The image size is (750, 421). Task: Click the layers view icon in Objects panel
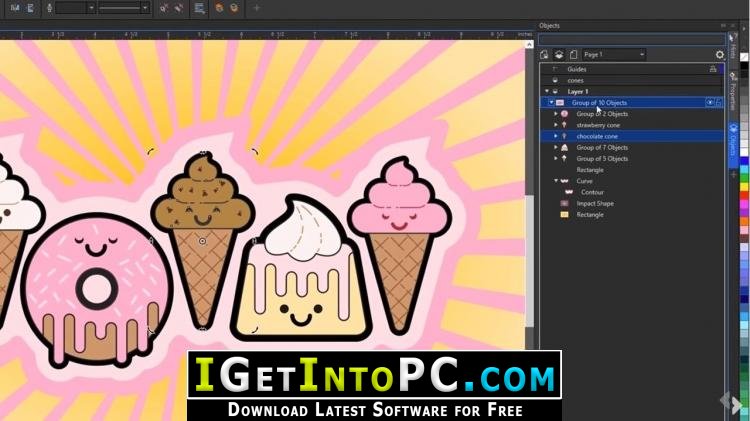click(x=559, y=55)
